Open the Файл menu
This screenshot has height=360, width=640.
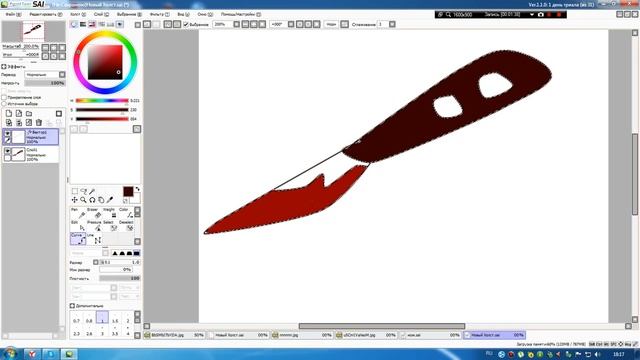[13, 14]
